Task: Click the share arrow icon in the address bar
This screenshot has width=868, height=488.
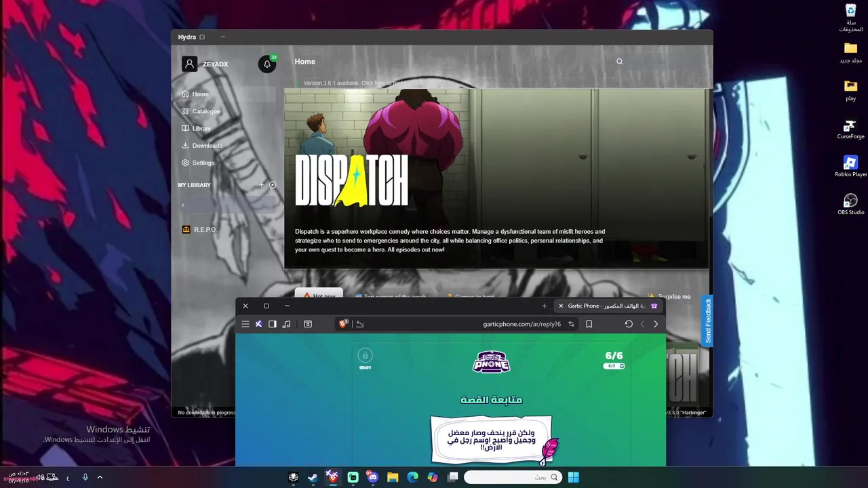Action: (359, 324)
